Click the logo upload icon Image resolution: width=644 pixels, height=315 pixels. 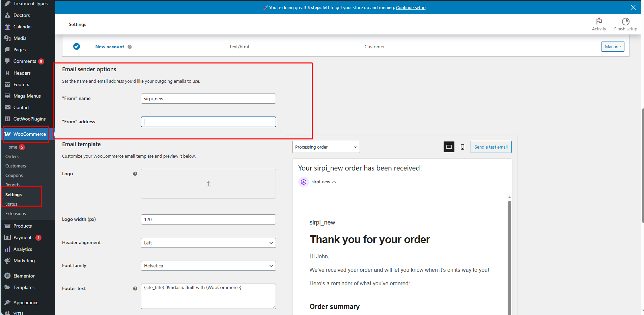point(208,184)
